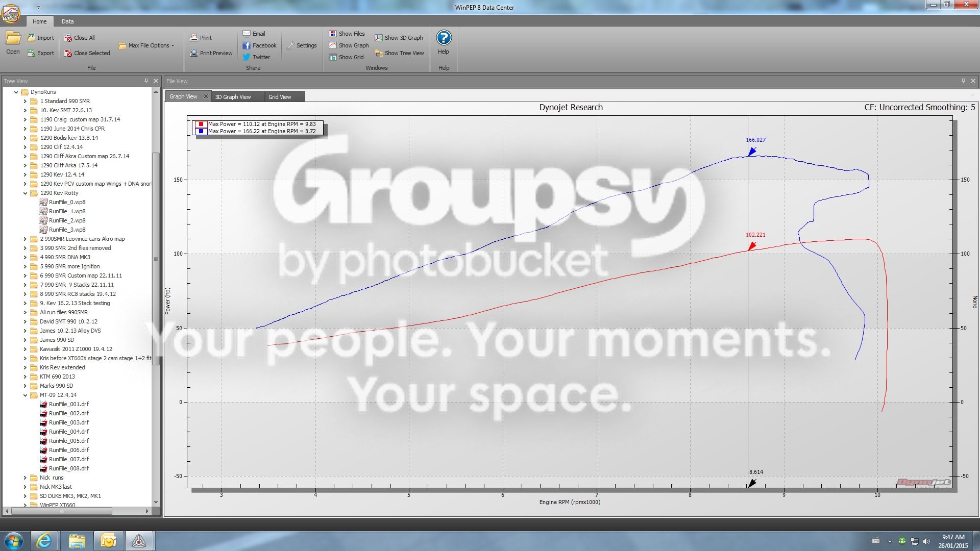Click the Export icon
980x551 pixels.
tap(31, 53)
